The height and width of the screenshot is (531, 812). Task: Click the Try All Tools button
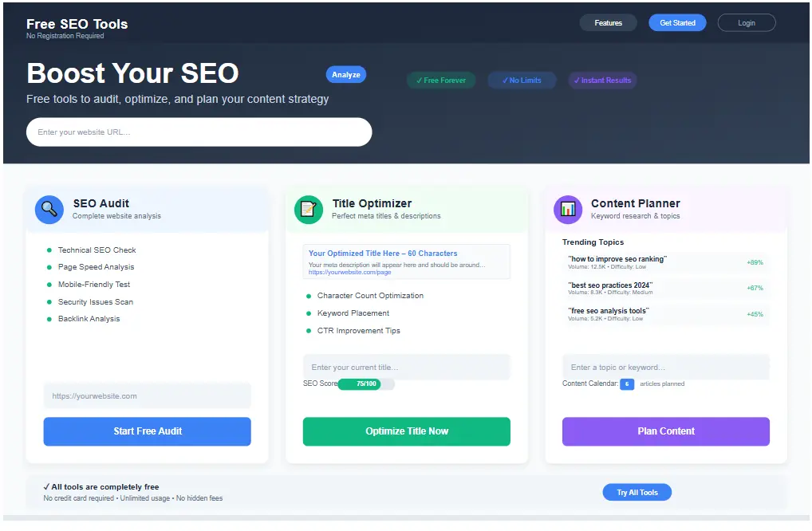tap(637, 492)
